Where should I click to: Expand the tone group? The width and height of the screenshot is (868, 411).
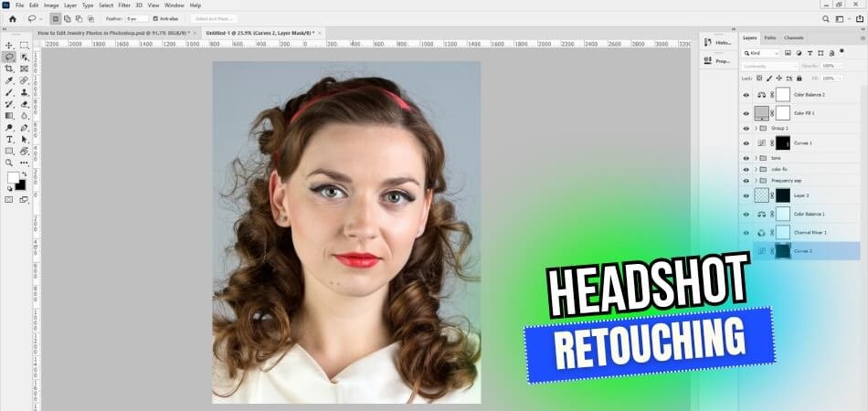coord(756,158)
